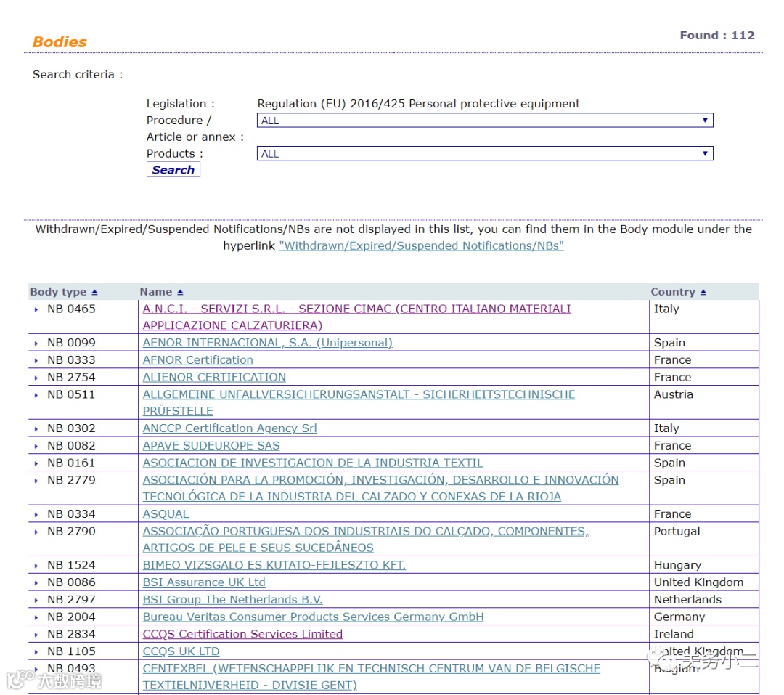Expand the NB 2754 row arrow
The height and width of the screenshot is (695, 784).
pyautogui.click(x=36, y=378)
